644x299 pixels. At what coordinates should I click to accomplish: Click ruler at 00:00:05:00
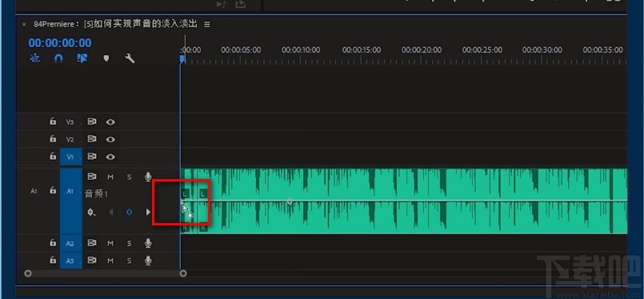(241, 50)
